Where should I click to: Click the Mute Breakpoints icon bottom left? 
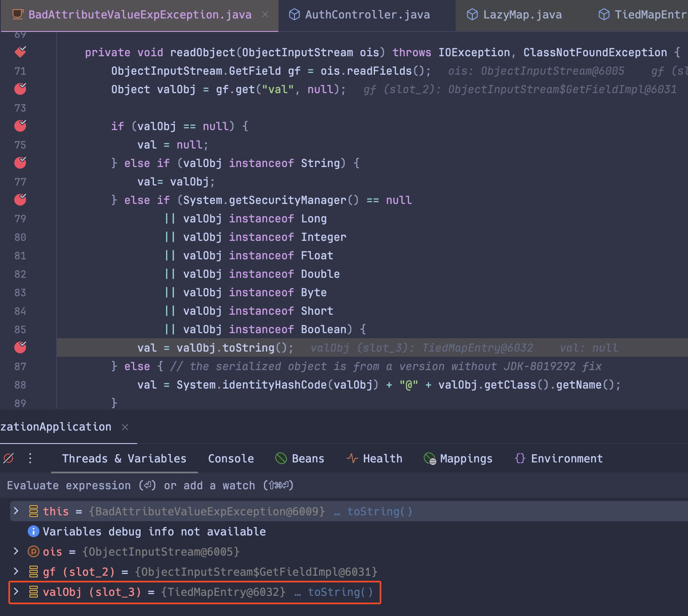coord(8,459)
